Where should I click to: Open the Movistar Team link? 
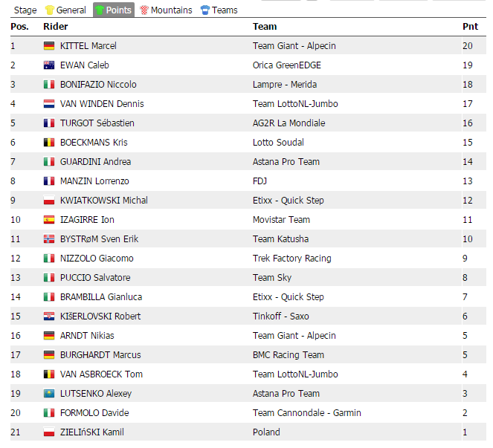click(281, 220)
